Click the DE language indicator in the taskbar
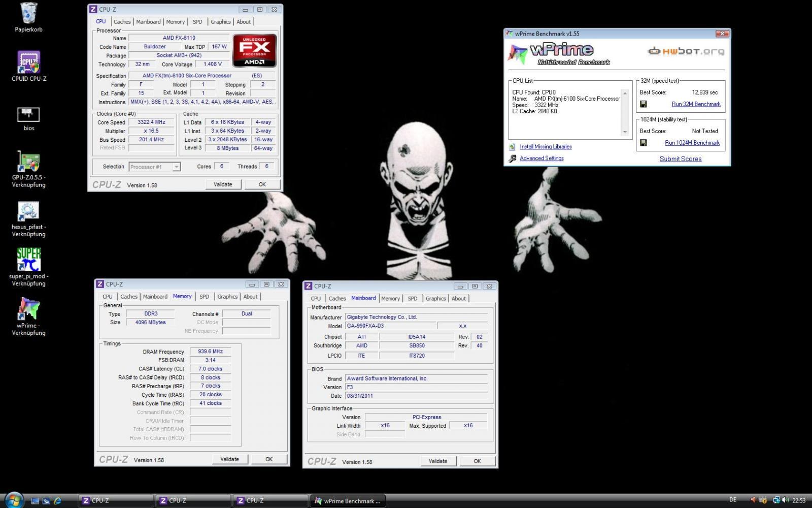The height and width of the screenshot is (508, 812). pos(733,500)
